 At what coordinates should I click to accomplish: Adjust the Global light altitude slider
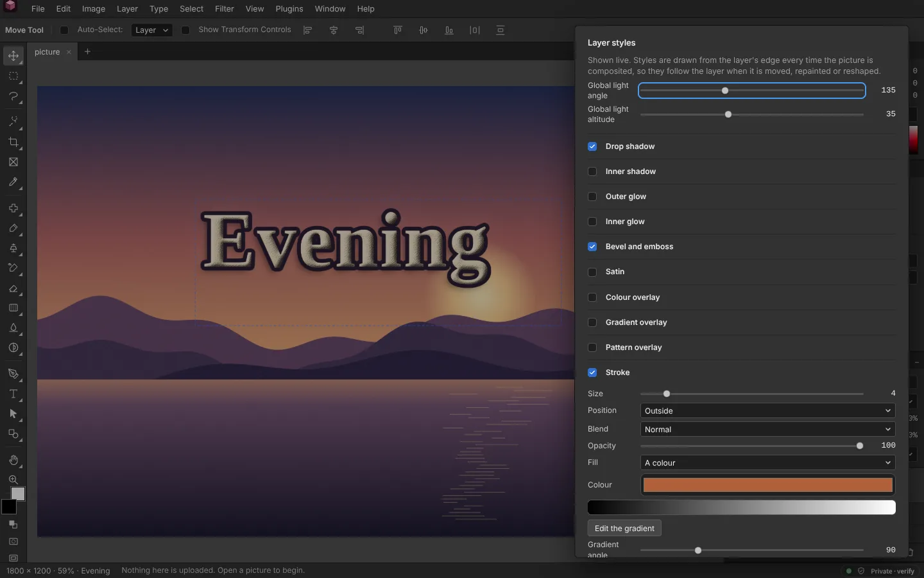point(752,114)
